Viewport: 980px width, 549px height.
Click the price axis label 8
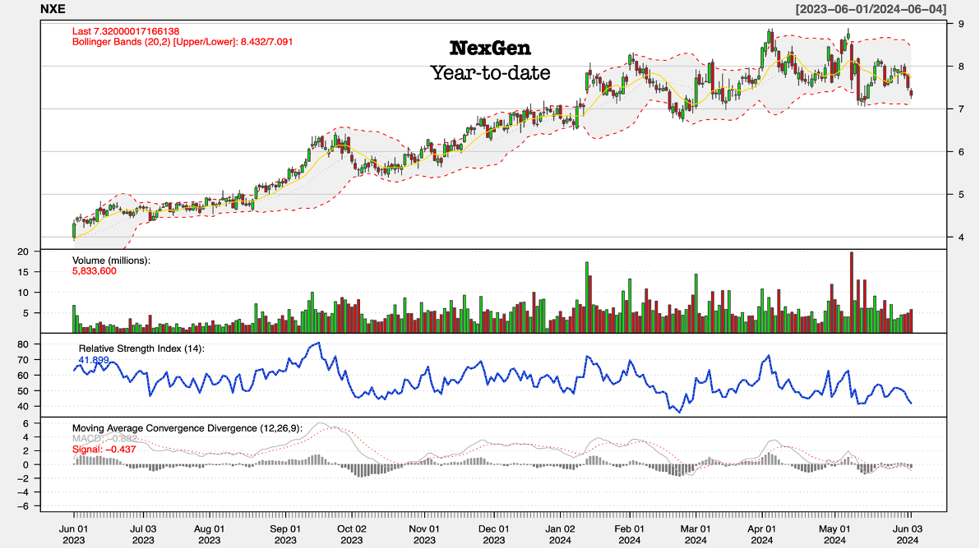[961, 67]
